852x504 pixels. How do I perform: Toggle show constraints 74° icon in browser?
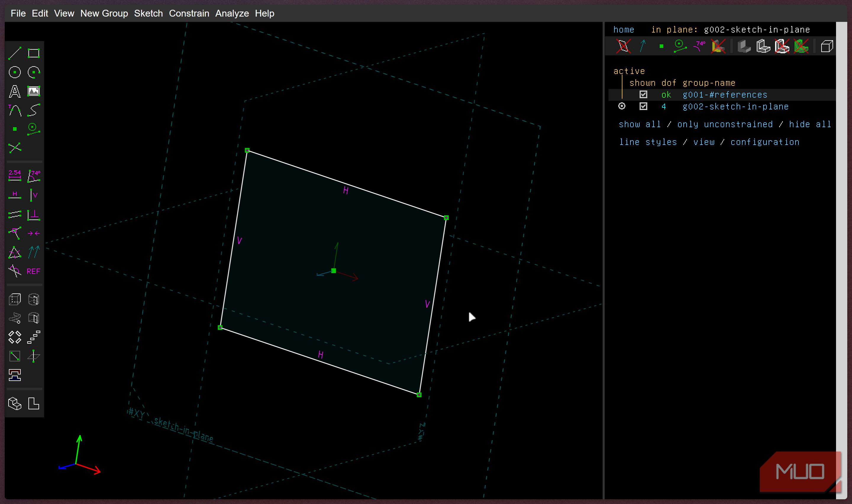(700, 46)
